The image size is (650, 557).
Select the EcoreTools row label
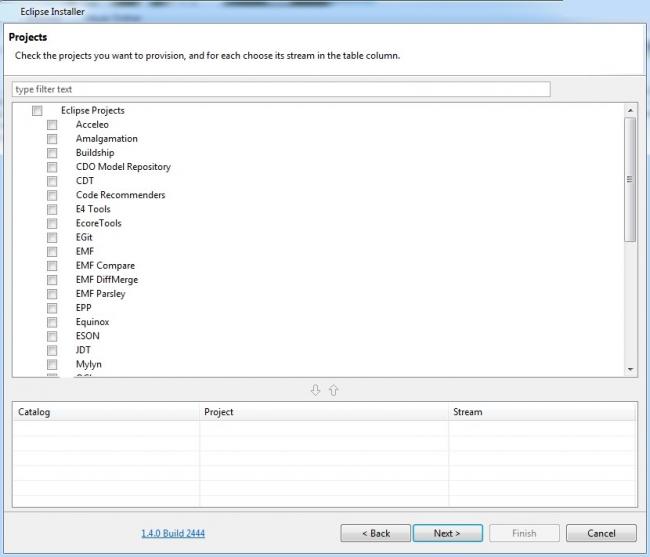coord(99,223)
